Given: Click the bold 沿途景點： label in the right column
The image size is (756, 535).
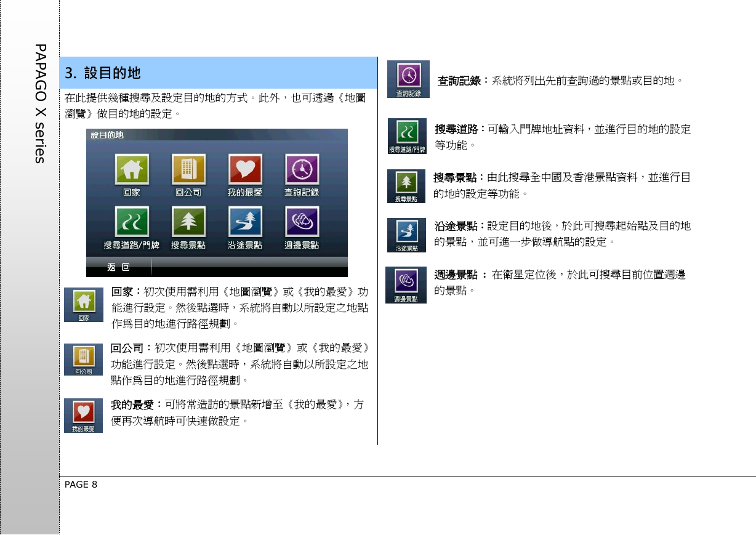Looking at the screenshot, I should click(x=460, y=226).
